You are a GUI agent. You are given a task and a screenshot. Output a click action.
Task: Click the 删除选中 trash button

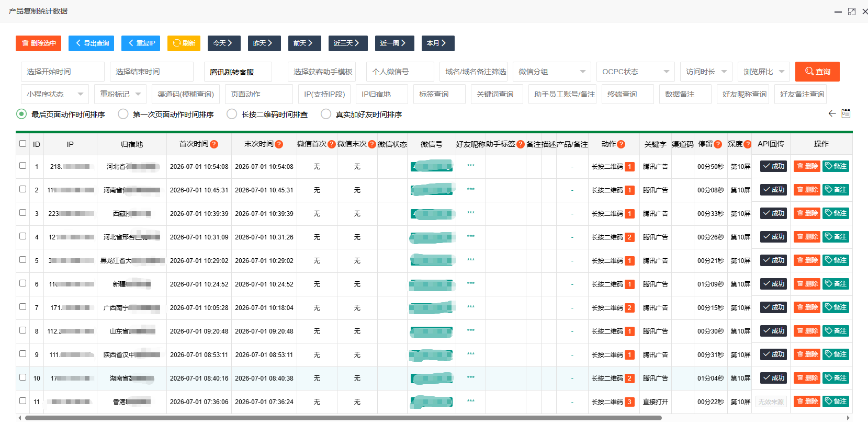(39, 43)
